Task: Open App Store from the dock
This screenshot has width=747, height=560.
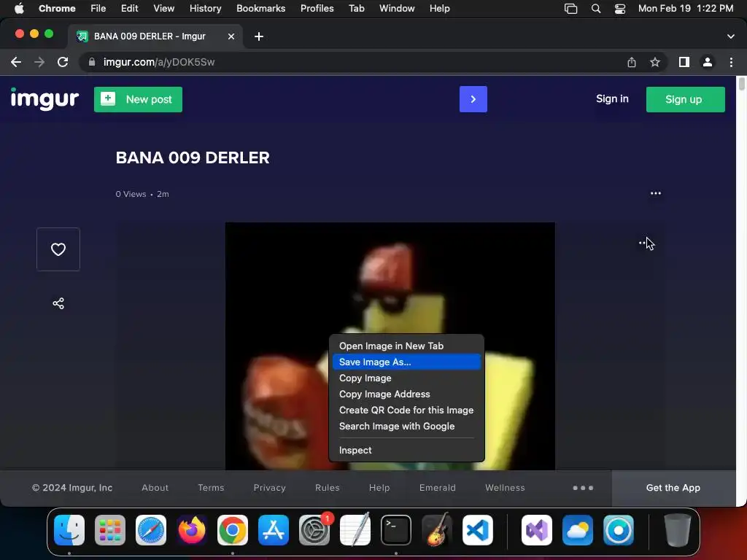Action: coord(274,529)
